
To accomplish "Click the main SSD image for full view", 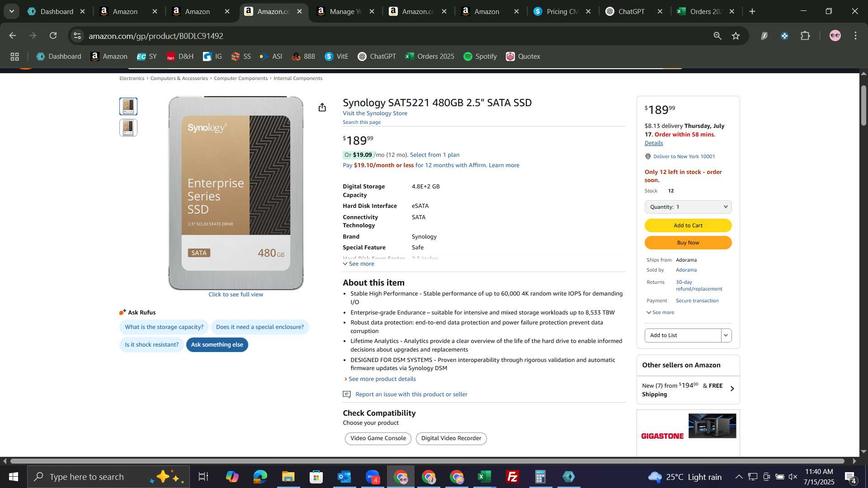I will coord(236,193).
